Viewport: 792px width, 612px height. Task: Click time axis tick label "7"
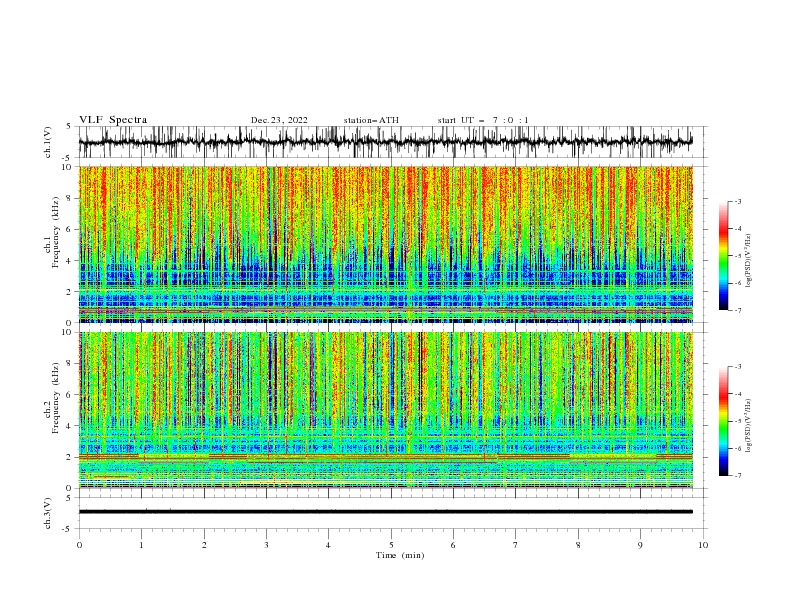[x=515, y=545]
